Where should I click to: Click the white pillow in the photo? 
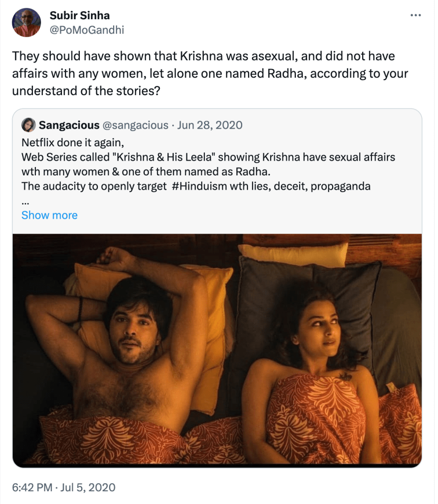293,254
